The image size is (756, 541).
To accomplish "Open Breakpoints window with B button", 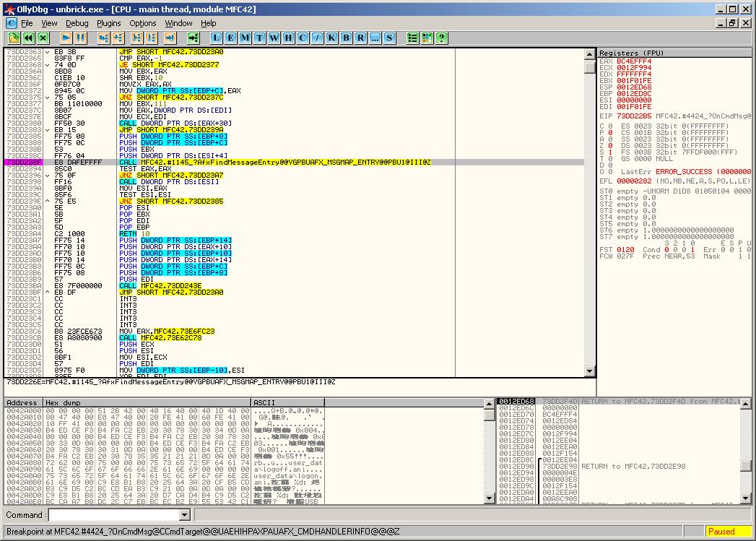I will (346, 38).
